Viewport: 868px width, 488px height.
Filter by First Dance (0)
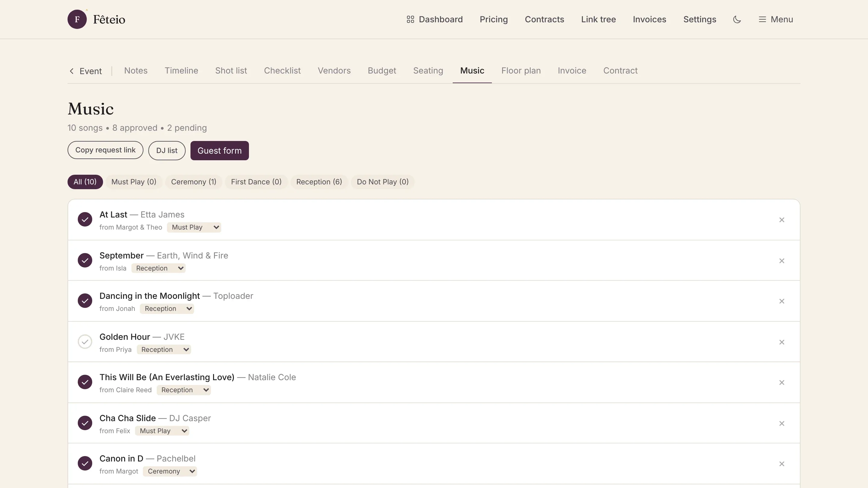256,182
